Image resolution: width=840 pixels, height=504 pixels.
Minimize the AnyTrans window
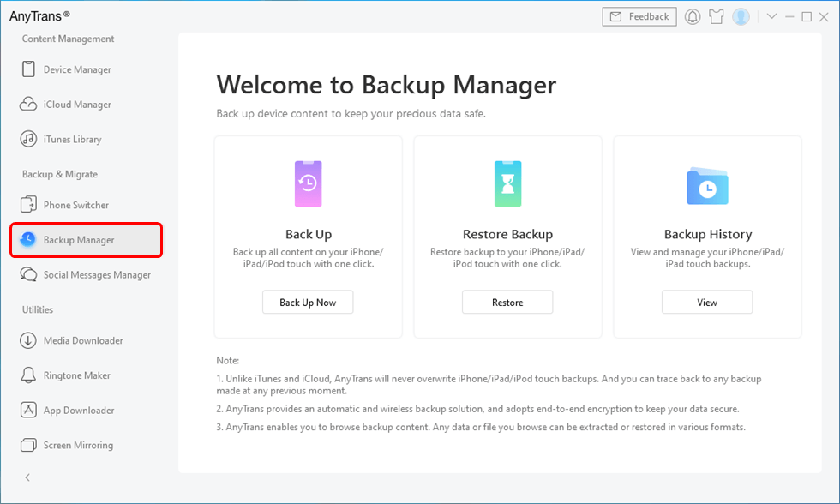789,16
